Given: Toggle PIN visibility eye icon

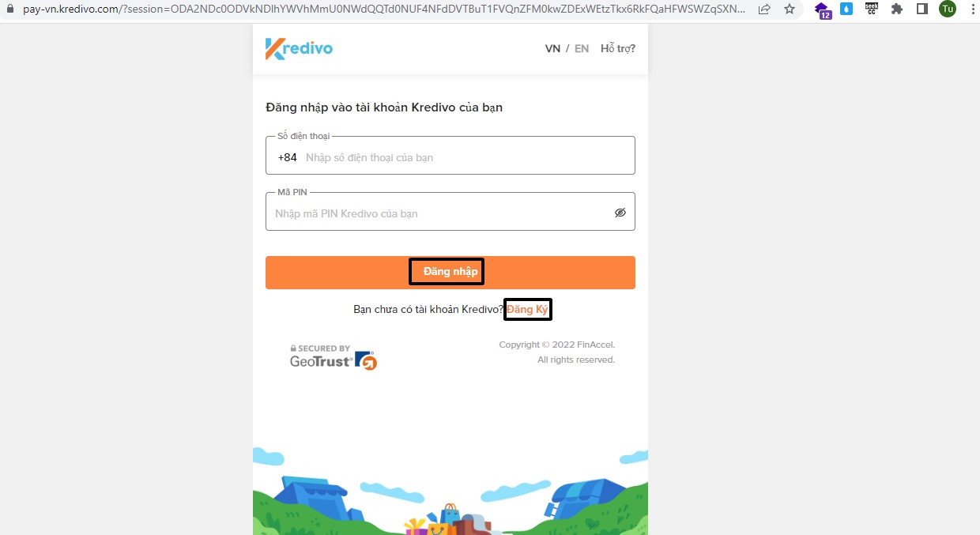Looking at the screenshot, I should pos(620,213).
